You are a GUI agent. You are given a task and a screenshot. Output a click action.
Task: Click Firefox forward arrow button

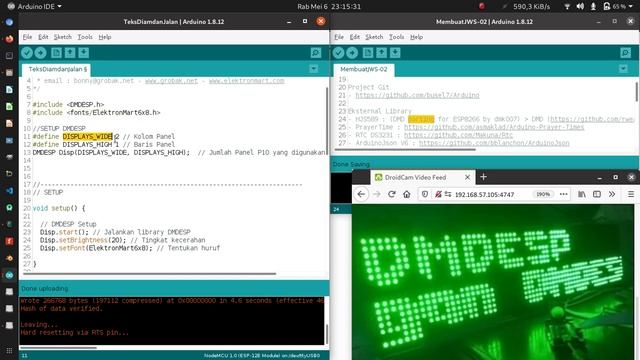[377, 194]
